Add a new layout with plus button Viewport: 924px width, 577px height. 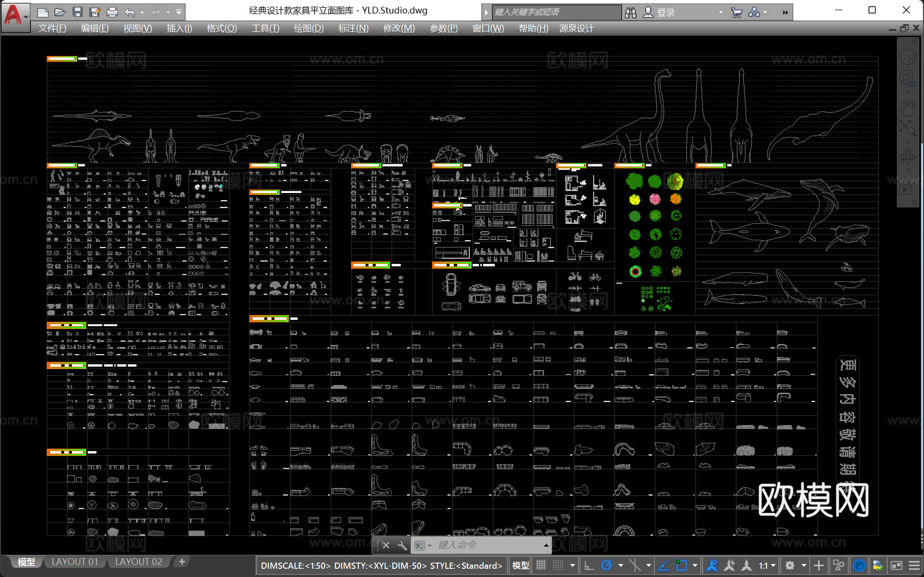tap(182, 562)
